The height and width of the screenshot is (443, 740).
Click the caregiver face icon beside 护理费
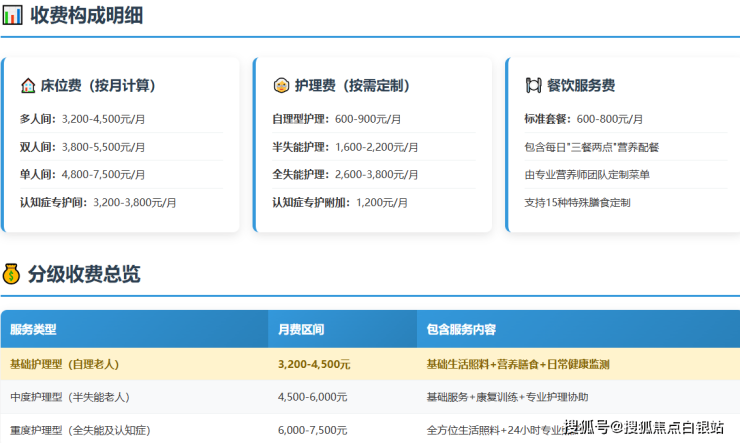point(280,86)
